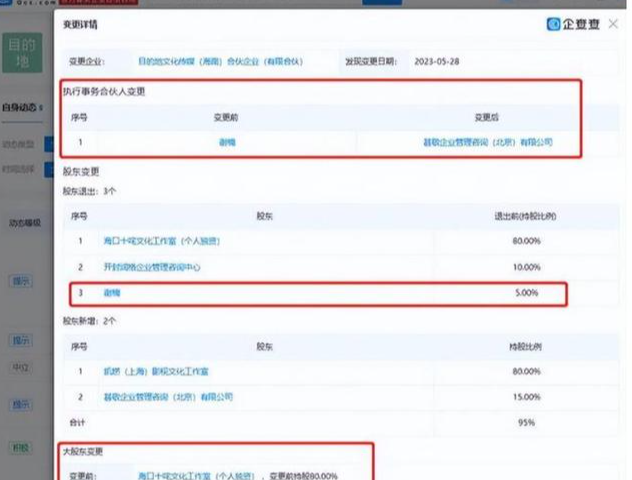Click the 退出前(持股比例) column header
The height and width of the screenshot is (480, 632).
pos(526,216)
